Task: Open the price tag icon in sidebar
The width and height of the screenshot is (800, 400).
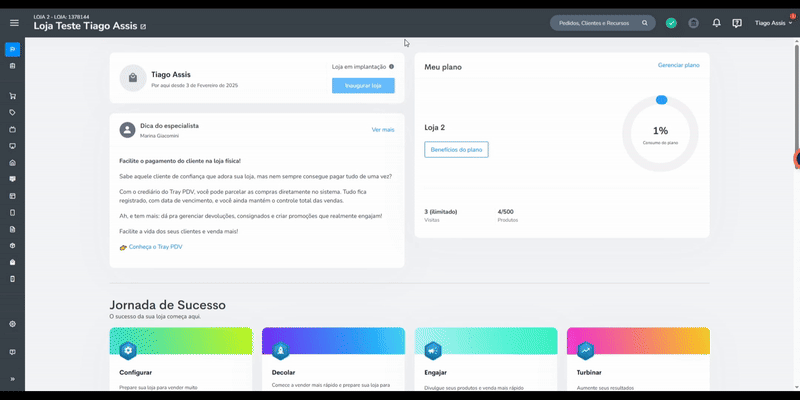Action: pyautogui.click(x=13, y=113)
